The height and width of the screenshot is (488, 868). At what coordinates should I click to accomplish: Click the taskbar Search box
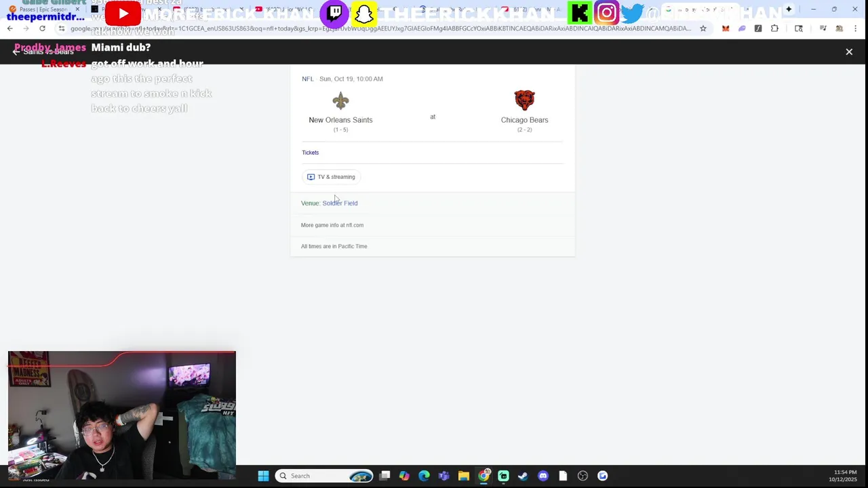(x=325, y=476)
